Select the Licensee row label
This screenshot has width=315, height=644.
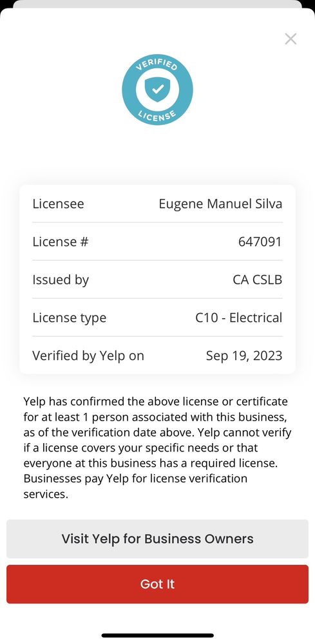(x=58, y=204)
